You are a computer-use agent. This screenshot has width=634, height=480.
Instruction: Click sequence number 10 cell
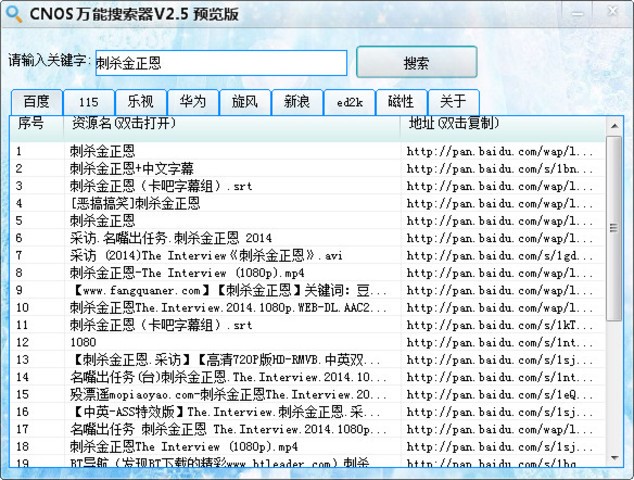(x=22, y=308)
